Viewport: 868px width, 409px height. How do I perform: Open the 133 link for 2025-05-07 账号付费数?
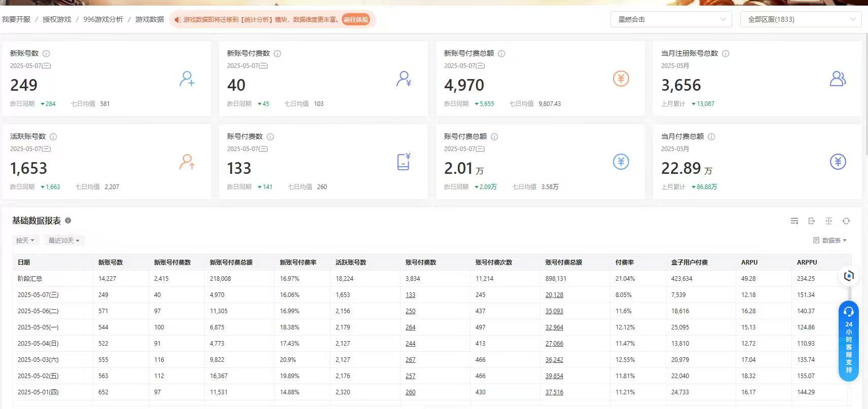pyautogui.click(x=410, y=295)
